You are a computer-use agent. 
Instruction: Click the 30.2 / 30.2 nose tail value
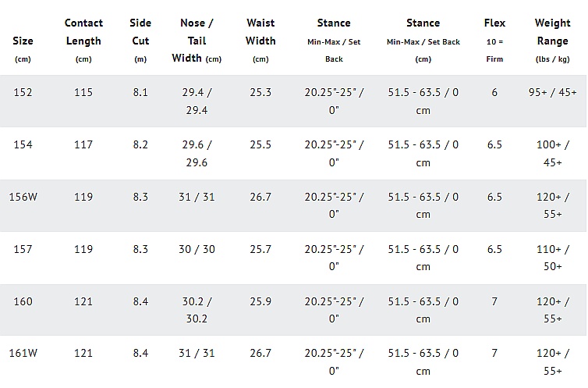pos(197,310)
